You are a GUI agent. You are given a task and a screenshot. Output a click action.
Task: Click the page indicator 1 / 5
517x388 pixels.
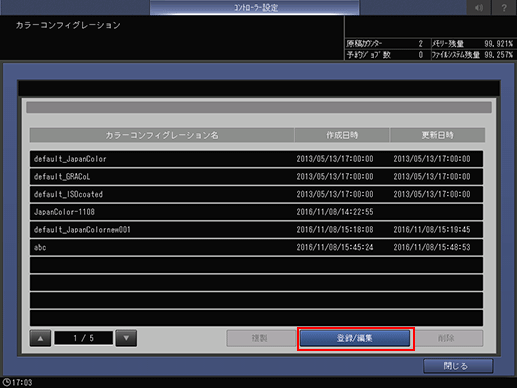tap(84, 338)
